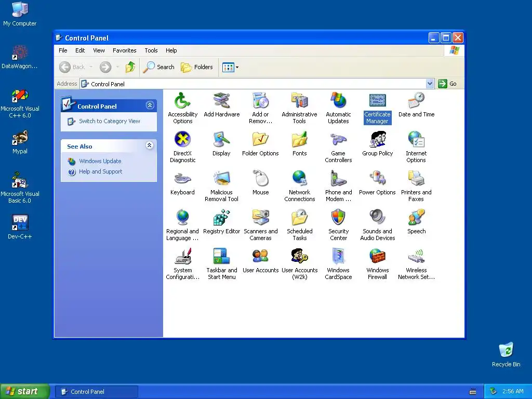532x399 pixels.
Task: Open User Accounts (W2k) icon
Action: coord(300,264)
